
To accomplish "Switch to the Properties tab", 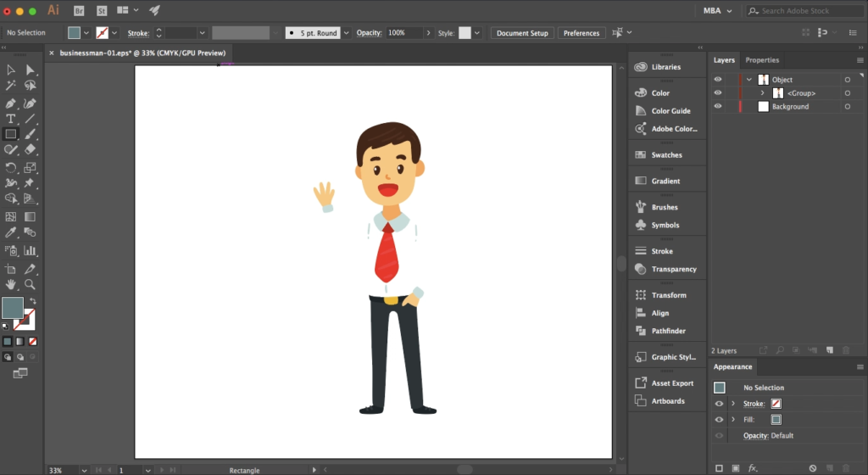I will [761, 60].
